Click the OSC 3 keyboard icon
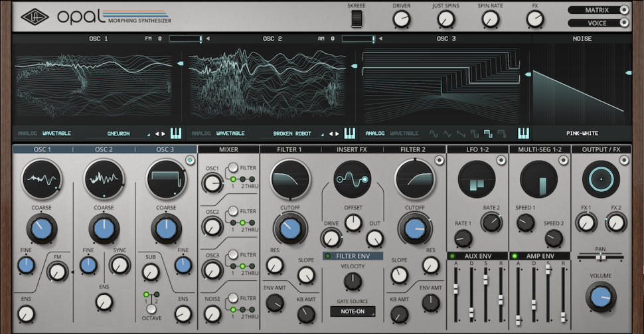The height and width of the screenshot is (334, 644). coord(523,133)
